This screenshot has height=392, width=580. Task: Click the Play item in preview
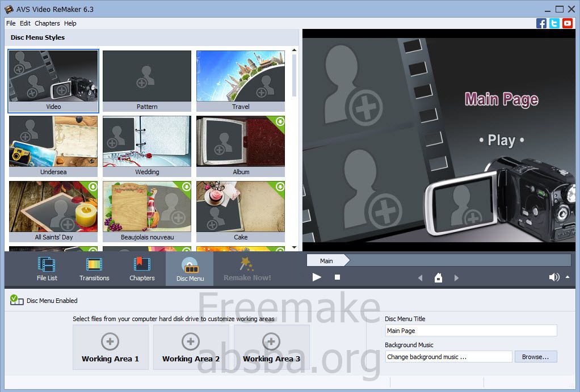(x=501, y=140)
